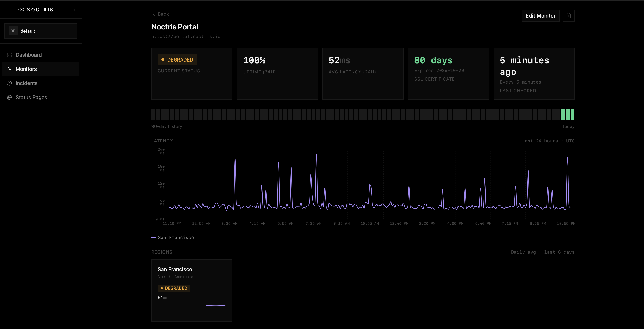The height and width of the screenshot is (329, 644).
Task: Click the Back arrow chevron icon
Action: pos(154,14)
